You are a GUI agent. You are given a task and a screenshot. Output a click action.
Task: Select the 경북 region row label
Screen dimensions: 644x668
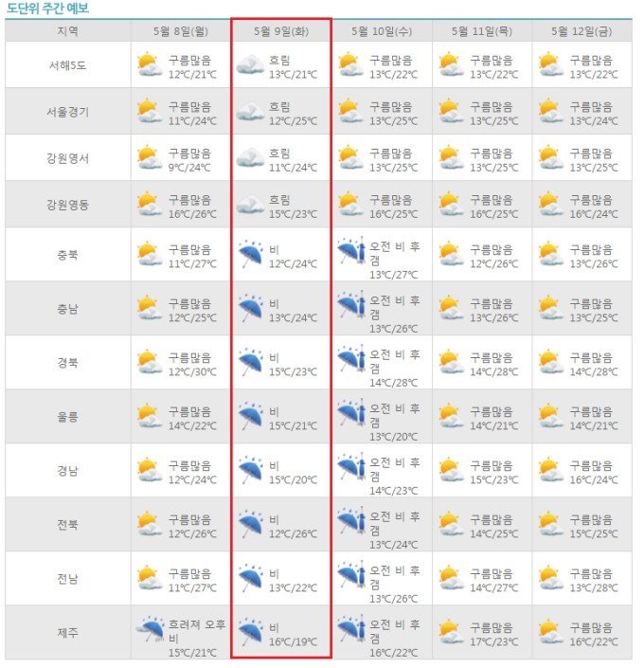(68, 363)
